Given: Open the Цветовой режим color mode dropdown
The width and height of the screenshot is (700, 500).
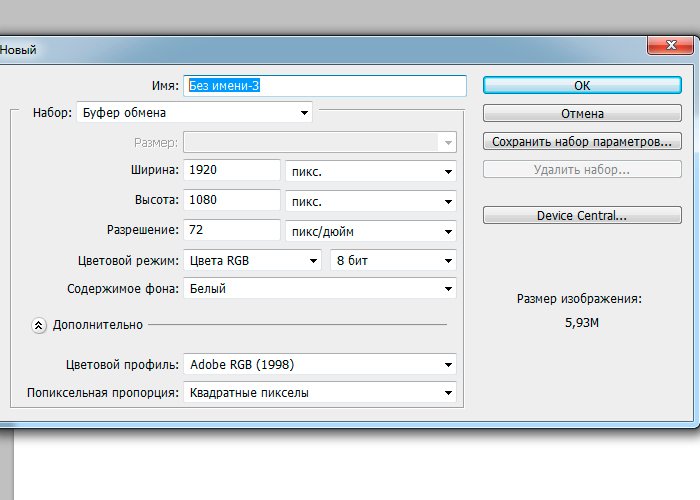Looking at the screenshot, I should 252,260.
